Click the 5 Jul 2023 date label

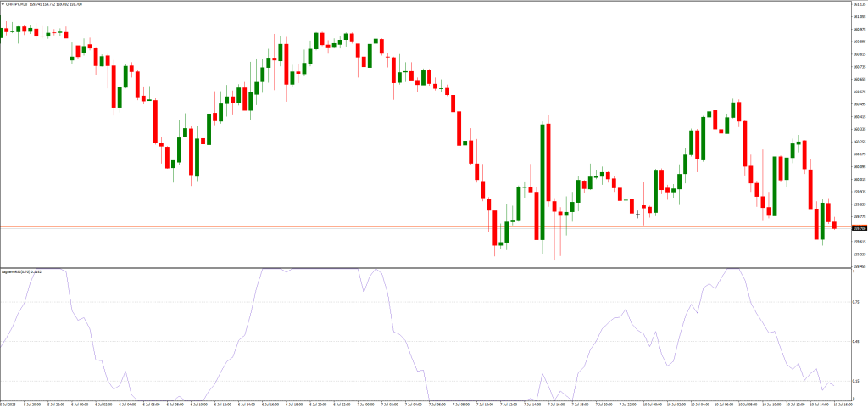point(8,405)
